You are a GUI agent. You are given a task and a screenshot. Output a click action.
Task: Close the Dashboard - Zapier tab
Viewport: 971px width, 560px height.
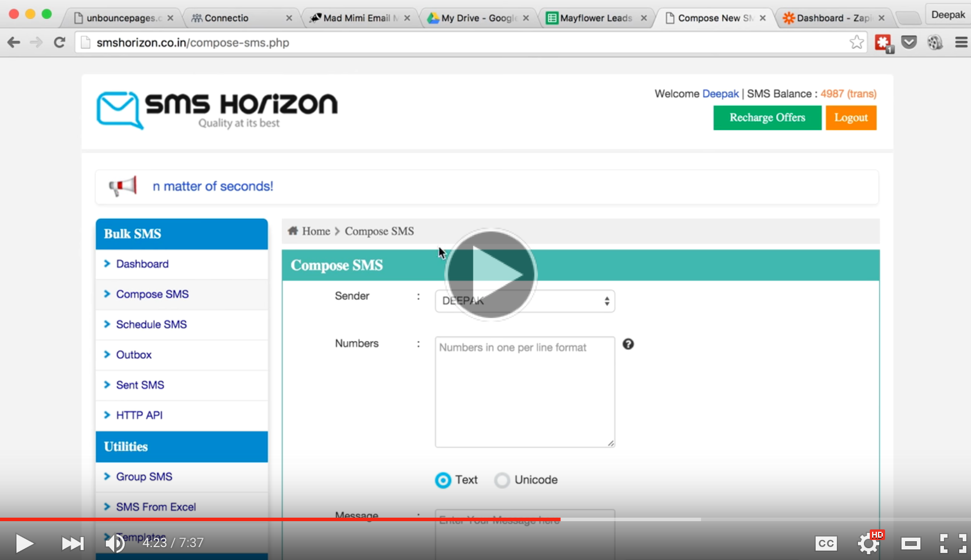(882, 18)
